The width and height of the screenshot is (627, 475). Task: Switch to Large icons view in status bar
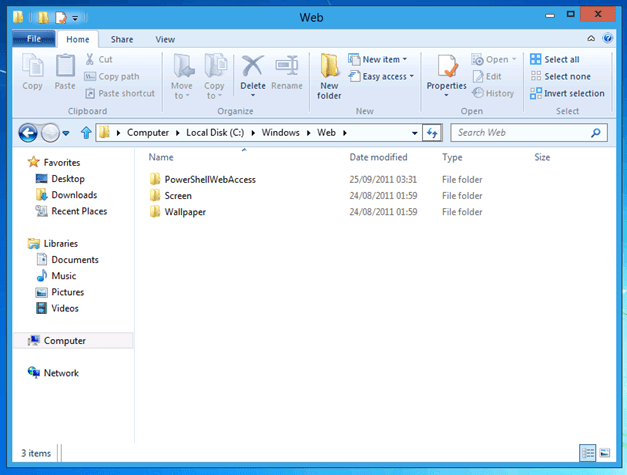pos(604,453)
